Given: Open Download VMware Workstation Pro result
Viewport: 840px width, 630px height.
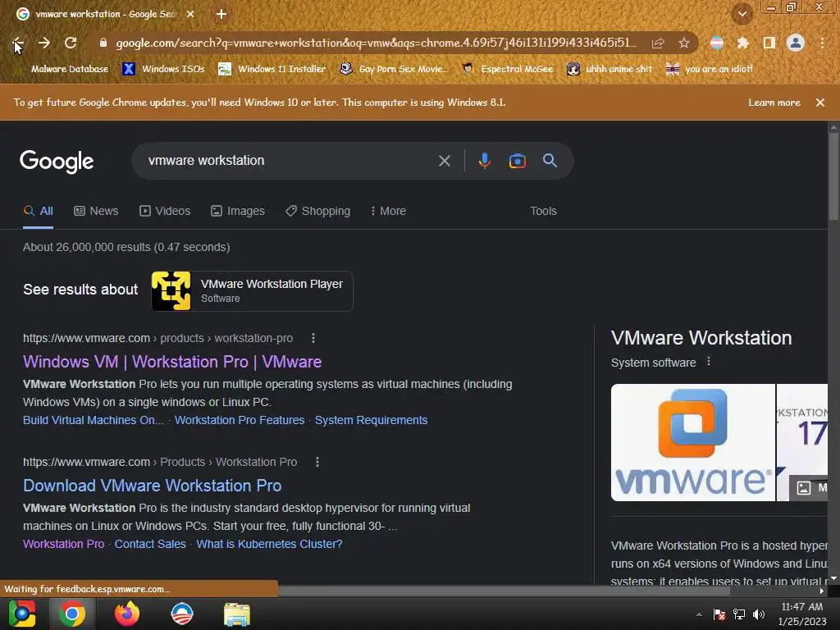Looking at the screenshot, I should tap(152, 486).
